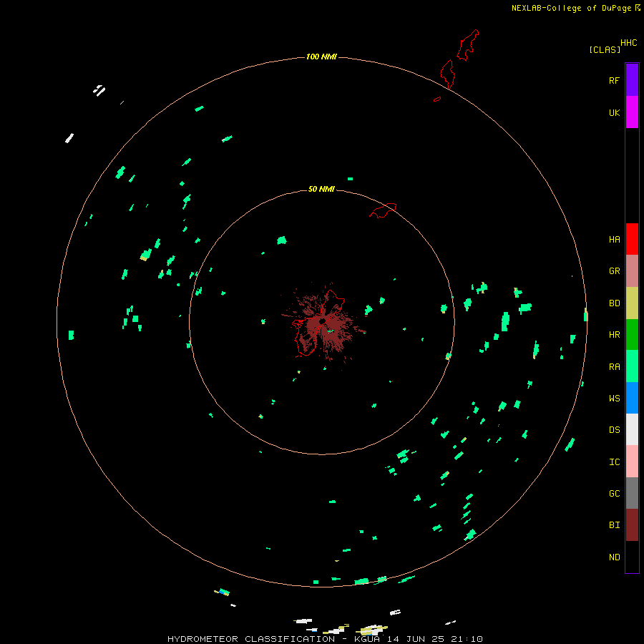Image resolution: width=644 pixels, height=644 pixels.
Task: Click the 'HR' legend label
Action: pyautogui.click(x=614, y=335)
